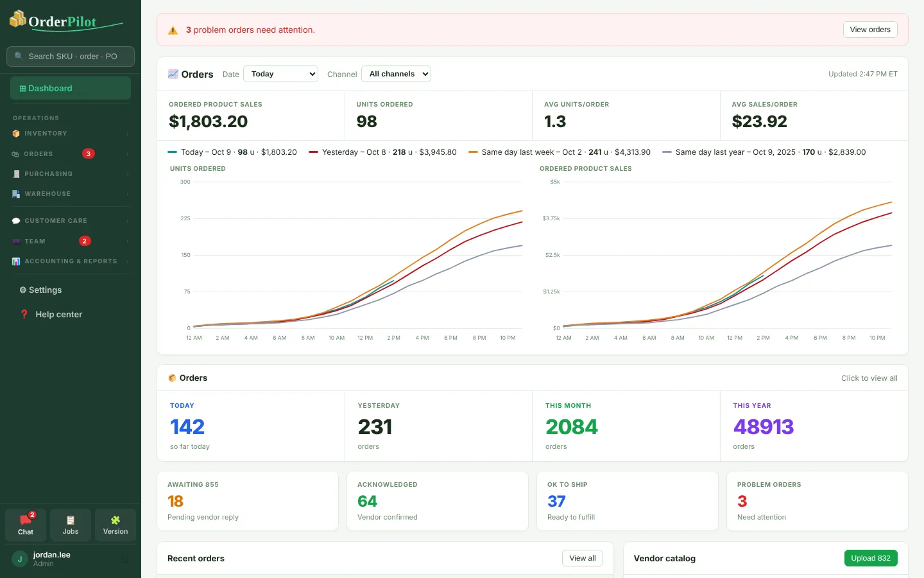Open the This Year 48913 orders card
924x578 pixels.
(x=814, y=426)
